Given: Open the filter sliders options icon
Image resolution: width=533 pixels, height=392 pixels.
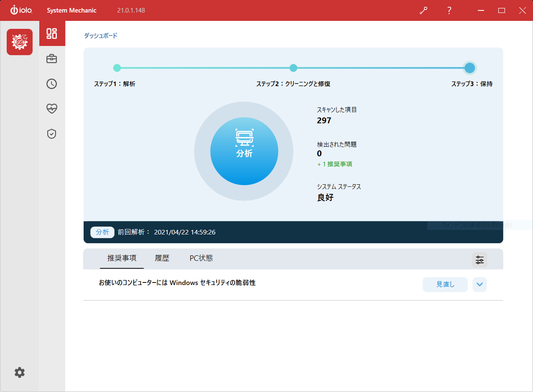Looking at the screenshot, I should point(479,260).
